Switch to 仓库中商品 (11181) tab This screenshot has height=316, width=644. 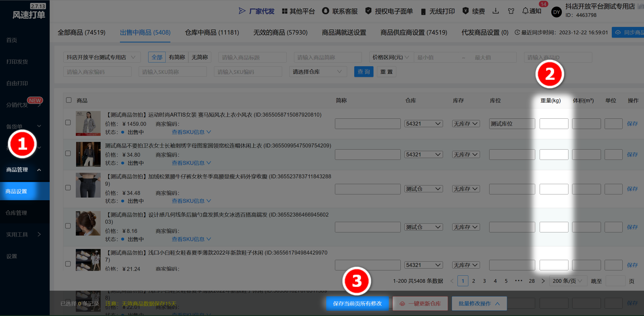212,32
